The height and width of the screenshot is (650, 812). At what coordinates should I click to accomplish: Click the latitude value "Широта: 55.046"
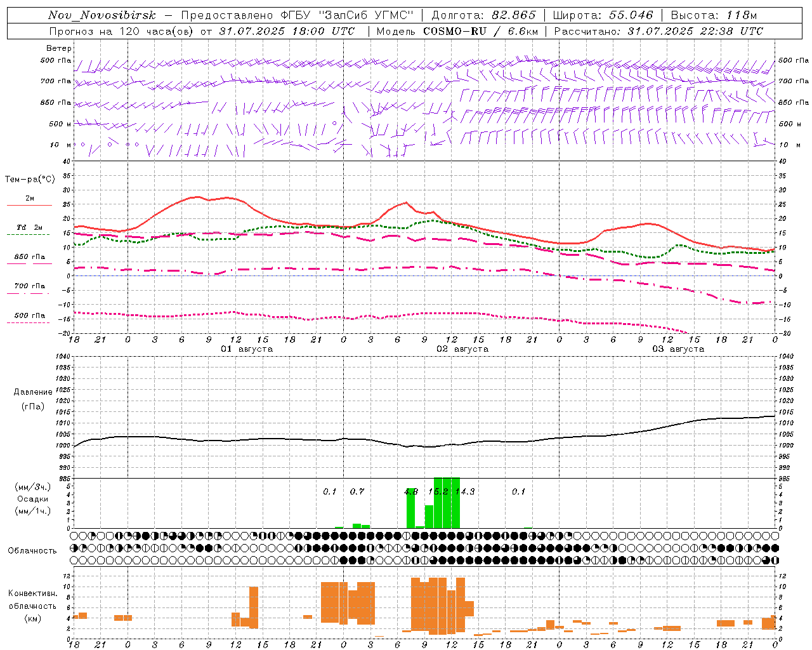click(x=603, y=15)
